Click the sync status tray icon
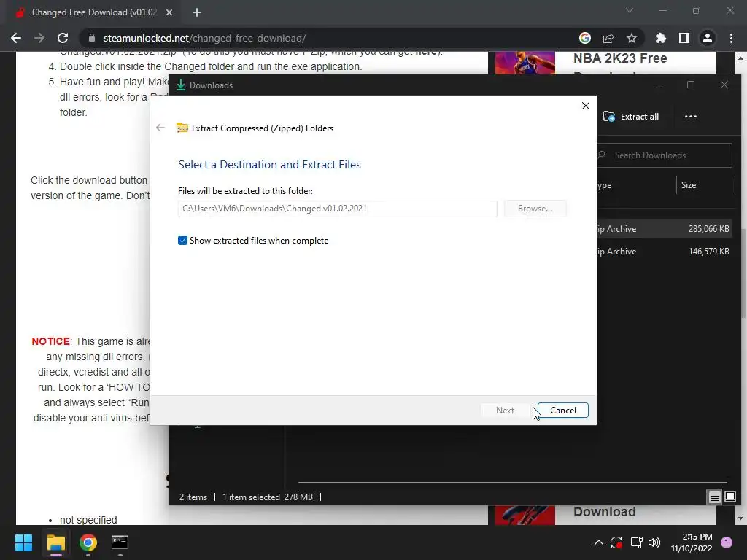The height and width of the screenshot is (560, 747). (616, 542)
